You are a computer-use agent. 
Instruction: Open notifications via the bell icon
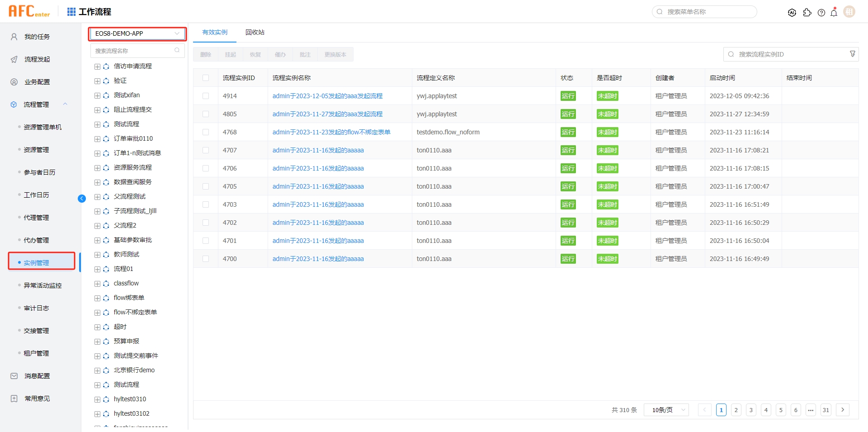click(834, 13)
